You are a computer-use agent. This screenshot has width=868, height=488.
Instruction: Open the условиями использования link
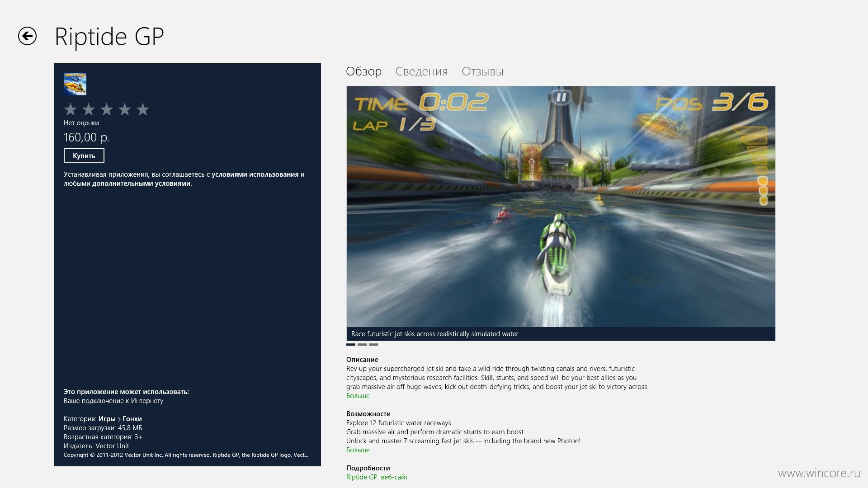pos(255,174)
